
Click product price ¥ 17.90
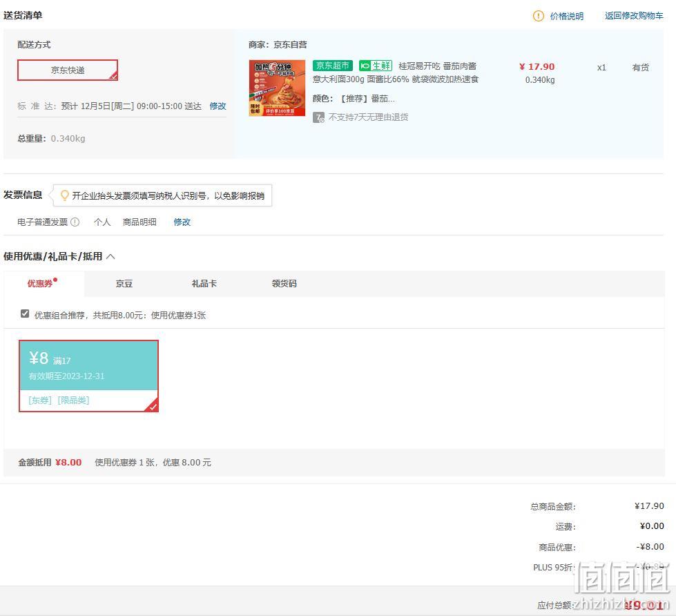pos(537,67)
